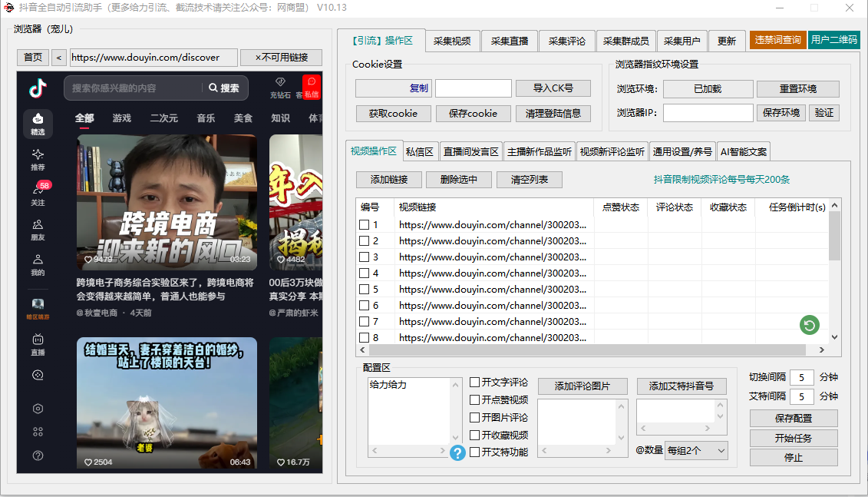868x497 pixels.
Task: Click the app logo icon in title bar
Action: pos(9,8)
